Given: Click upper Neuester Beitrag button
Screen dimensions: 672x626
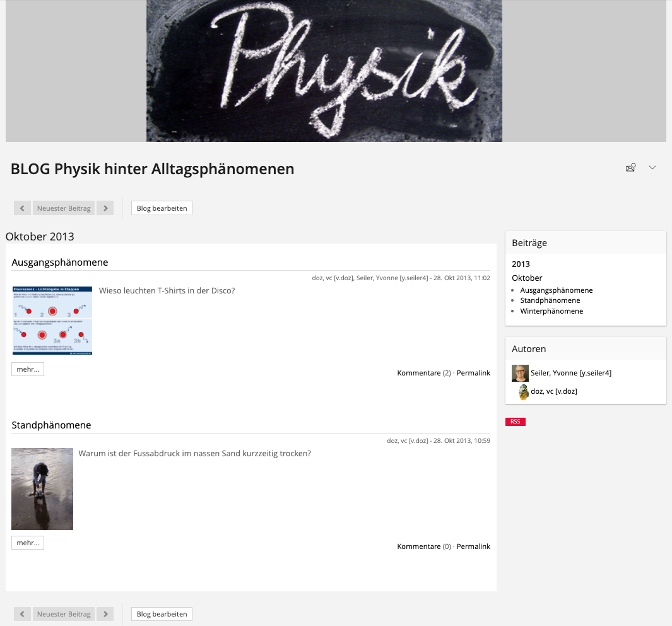Looking at the screenshot, I should pos(64,208).
